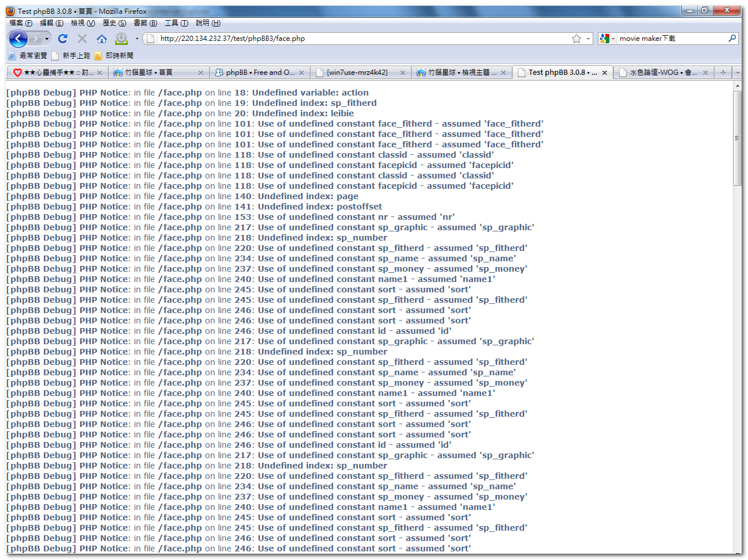The height and width of the screenshot is (560, 748).
Task: Reload the current page
Action: [63, 39]
